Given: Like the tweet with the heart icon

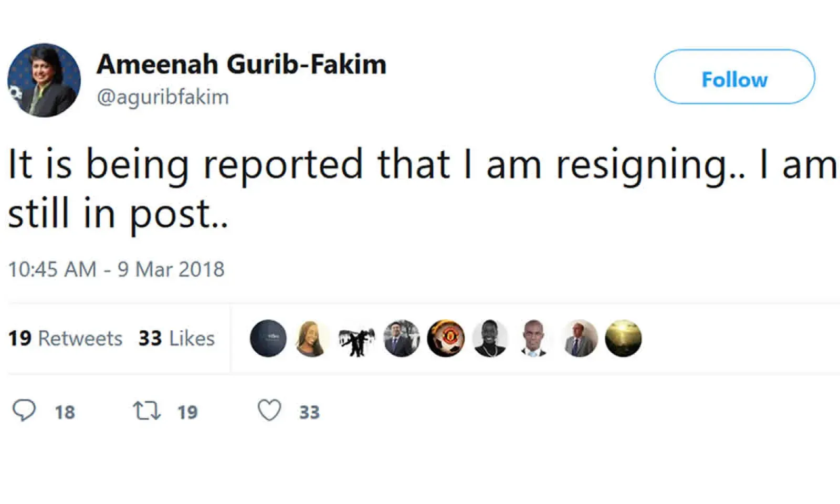Looking at the screenshot, I should [269, 411].
